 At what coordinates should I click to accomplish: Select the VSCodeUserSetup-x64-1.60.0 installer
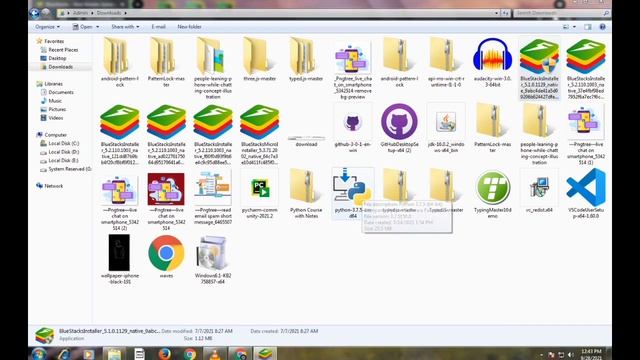[x=586, y=194]
